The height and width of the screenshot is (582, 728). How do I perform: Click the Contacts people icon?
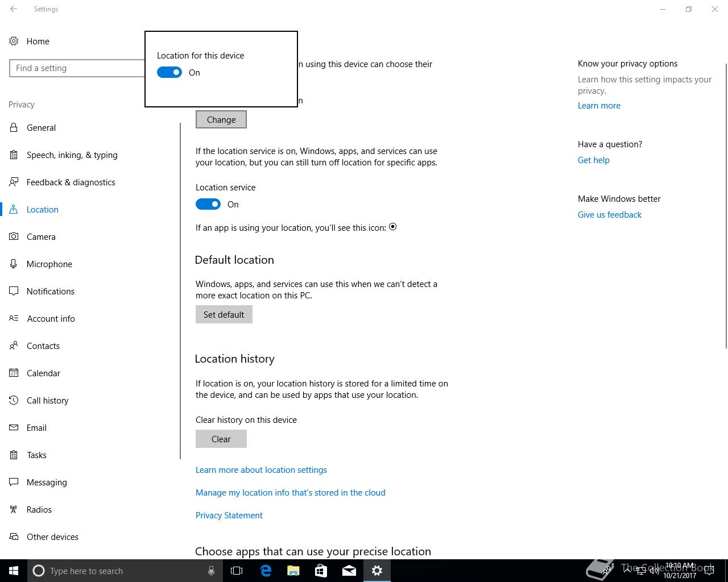click(14, 346)
